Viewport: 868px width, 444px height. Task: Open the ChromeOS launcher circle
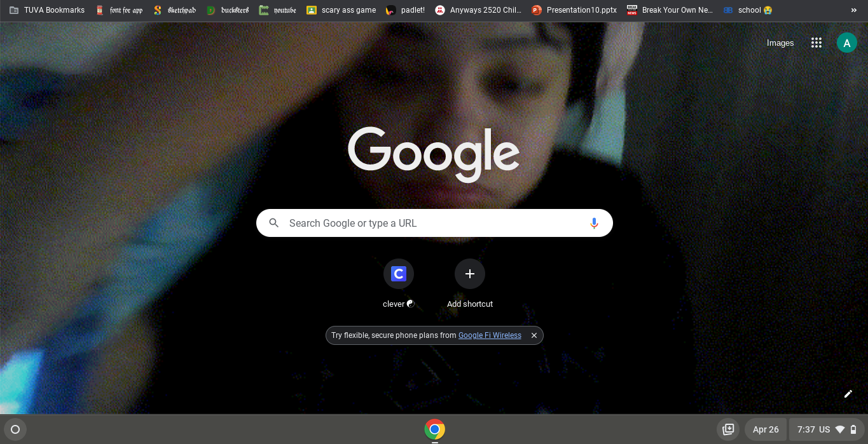click(x=15, y=429)
